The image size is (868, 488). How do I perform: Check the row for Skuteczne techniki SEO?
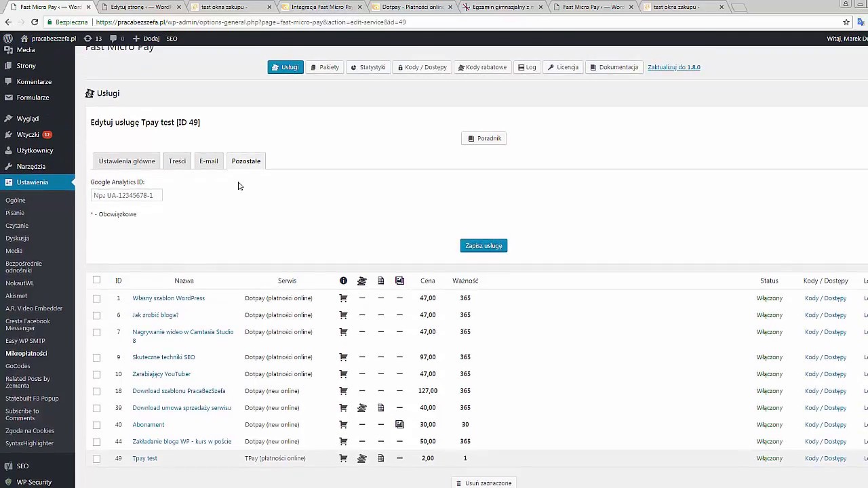pyautogui.click(x=96, y=357)
